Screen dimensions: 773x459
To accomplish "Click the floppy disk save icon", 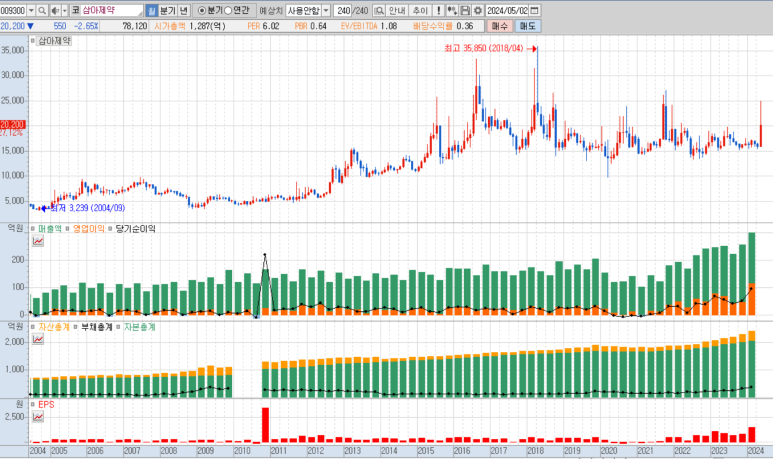I will [465, 10].
